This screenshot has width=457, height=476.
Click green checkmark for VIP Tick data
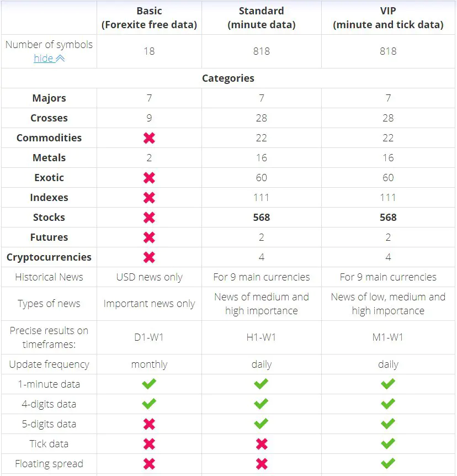point(388,443)
